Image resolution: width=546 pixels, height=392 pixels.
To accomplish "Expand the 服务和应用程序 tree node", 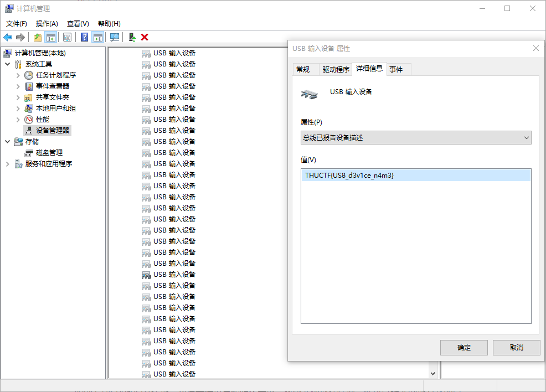I will tap(7, 164).
